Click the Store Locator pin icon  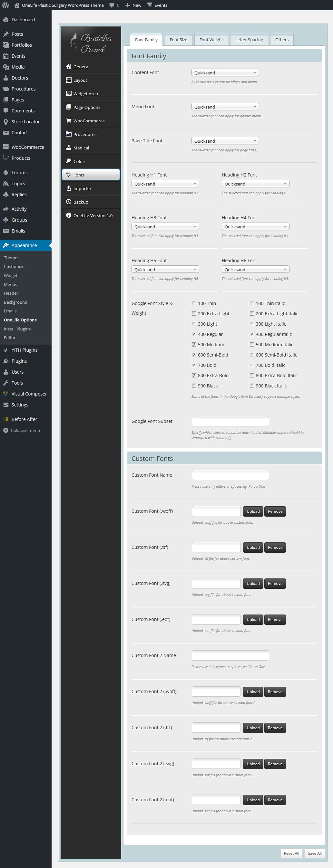6,122
